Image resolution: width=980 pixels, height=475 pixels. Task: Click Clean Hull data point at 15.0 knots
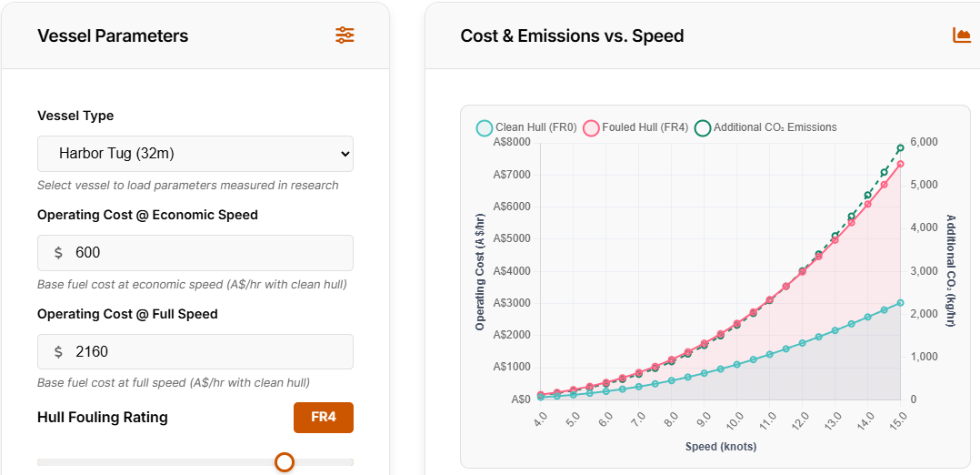coord(900,303)
